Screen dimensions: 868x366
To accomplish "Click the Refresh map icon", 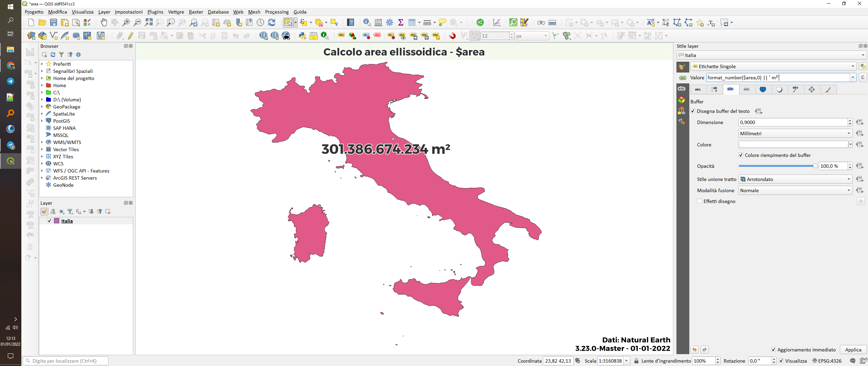I will [x=272, y=23].
